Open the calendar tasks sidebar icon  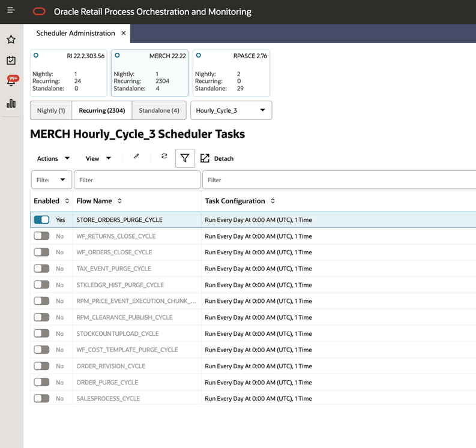(11, 61)
